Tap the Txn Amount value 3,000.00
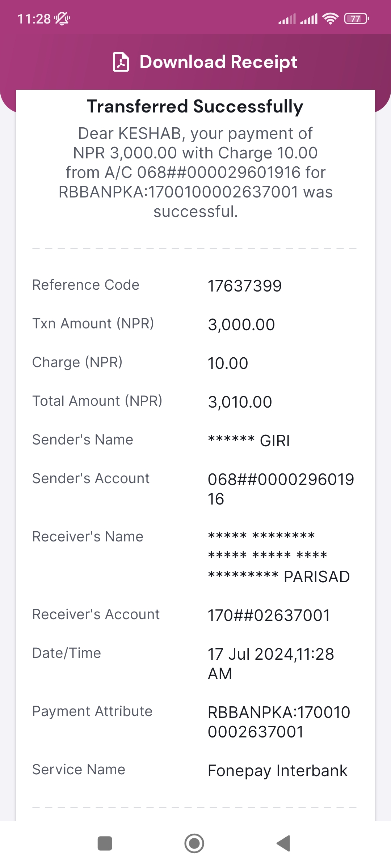The height and width of the screenshot is (868, 391). tap(241, 325)
